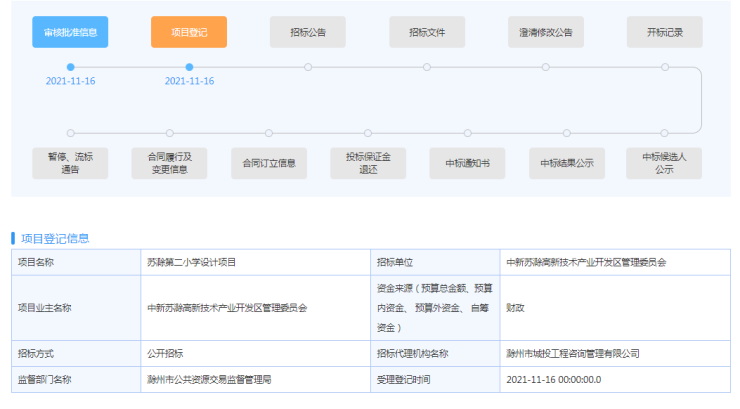The image size is (740, 409).
Task: Open the 中标通知书 step
Action: (x=467, y=163)
